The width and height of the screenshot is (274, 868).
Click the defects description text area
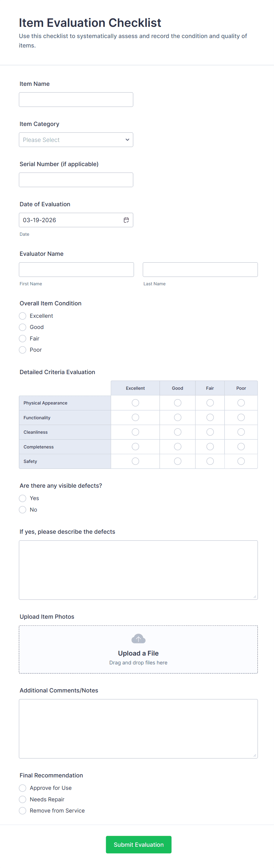[138, 570]
